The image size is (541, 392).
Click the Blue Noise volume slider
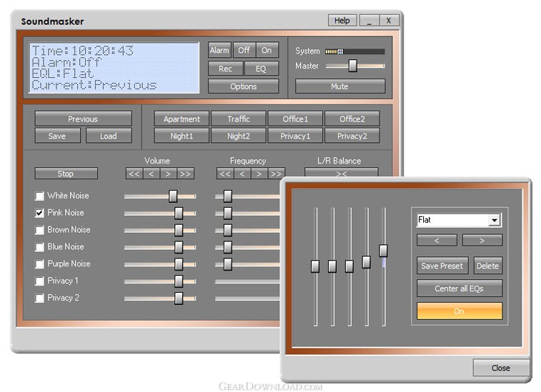pos(160,247)
